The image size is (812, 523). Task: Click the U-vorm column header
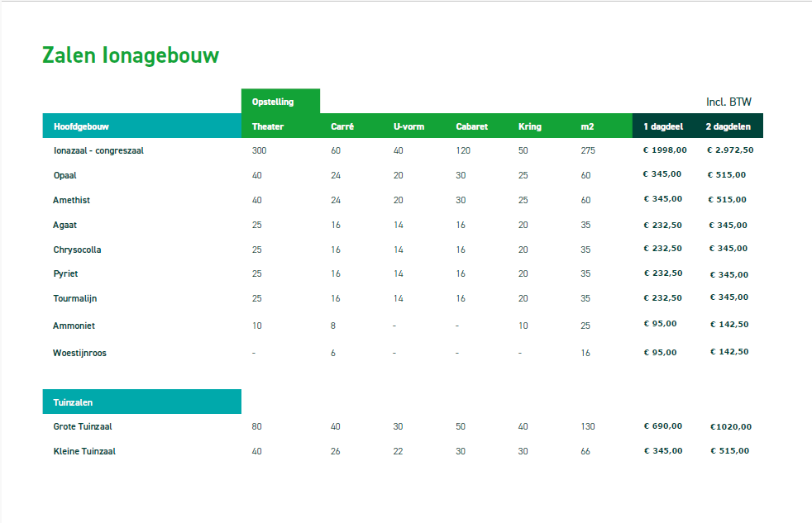tap(408, 126)
